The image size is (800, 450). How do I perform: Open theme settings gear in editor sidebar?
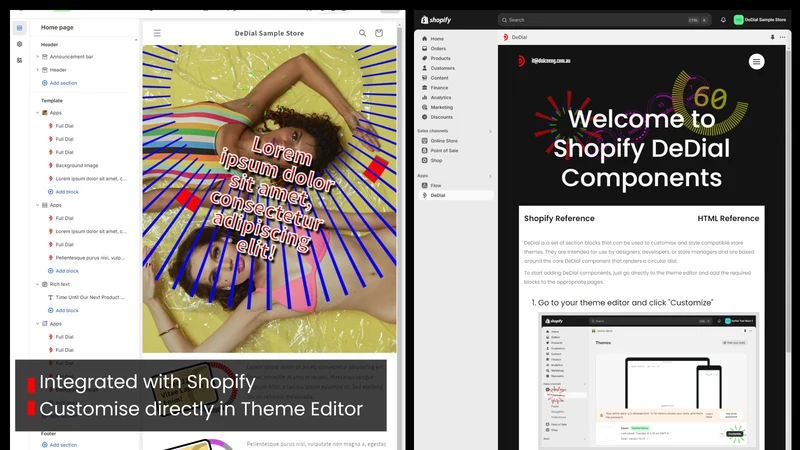(19, 44)
